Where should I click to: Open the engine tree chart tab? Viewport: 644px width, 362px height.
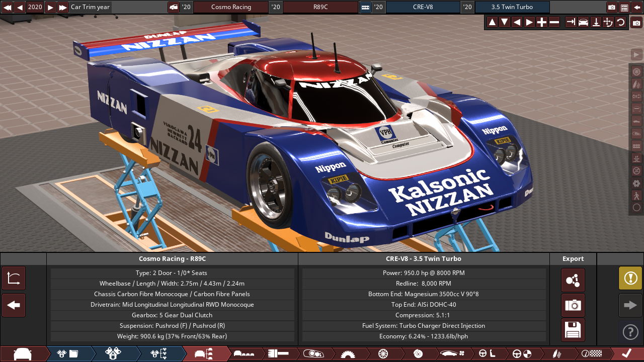(159, 354)
